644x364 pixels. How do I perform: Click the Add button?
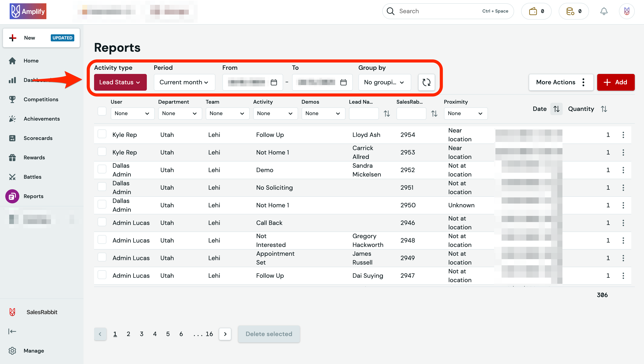(615, 82)
